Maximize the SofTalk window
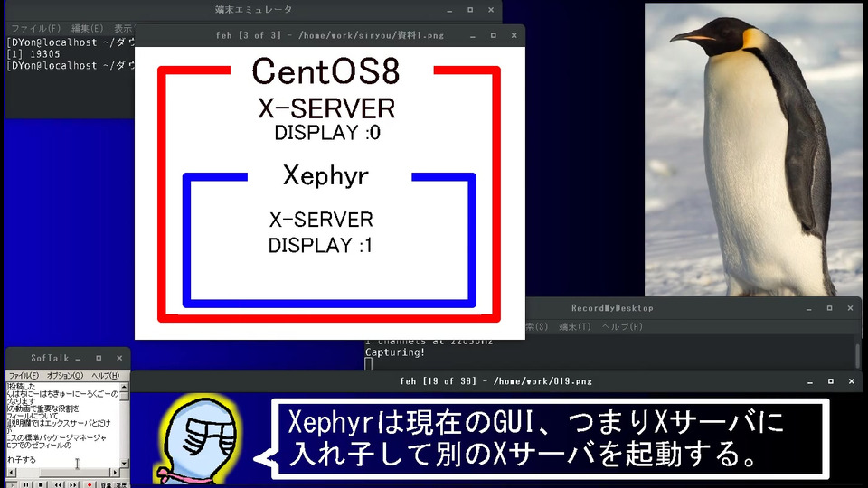868x488 pixels. [99, 359]
